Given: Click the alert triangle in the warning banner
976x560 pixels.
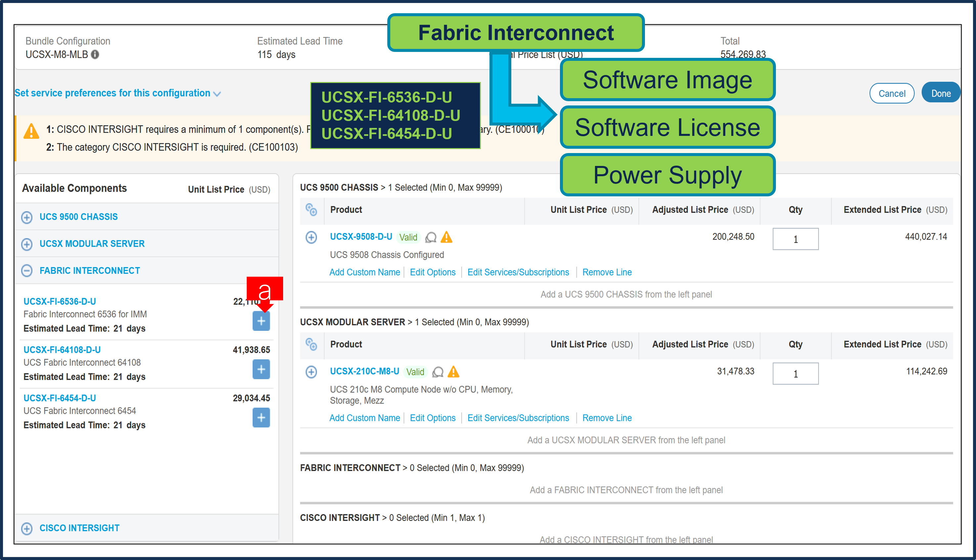Looking at the screenshot, I should click(x=31, y=131).
